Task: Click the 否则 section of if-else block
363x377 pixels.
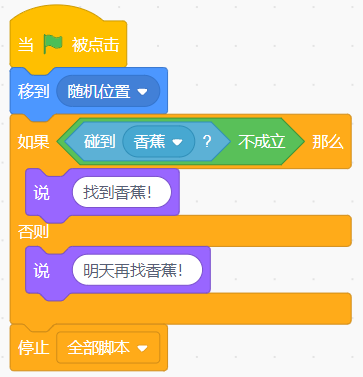Action: point(33,231)
